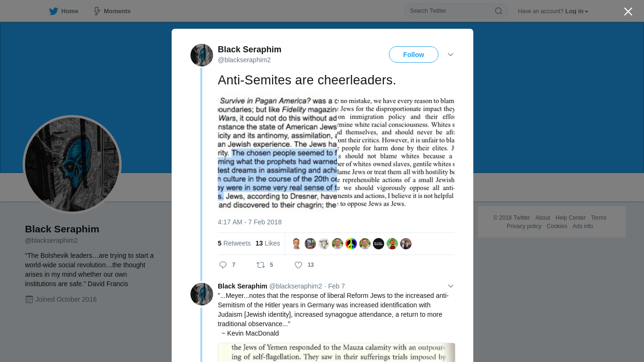View the 13 Likes list
Image resolution: width=644 pixels, height=362 pixels.
[268, 243]
